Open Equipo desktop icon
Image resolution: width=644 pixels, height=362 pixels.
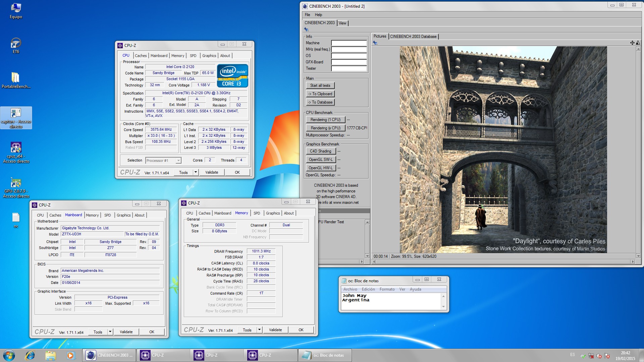pos(16,11)
